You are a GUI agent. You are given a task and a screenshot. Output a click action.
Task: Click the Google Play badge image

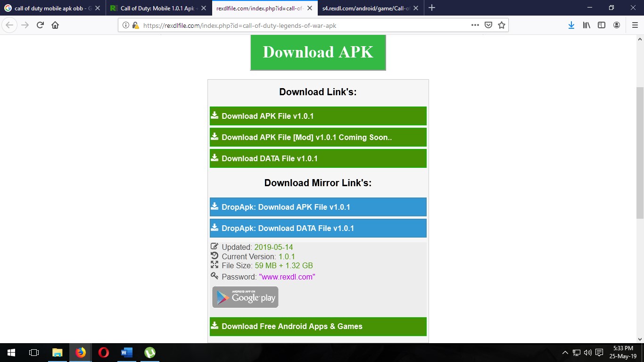tap(245, 297)
